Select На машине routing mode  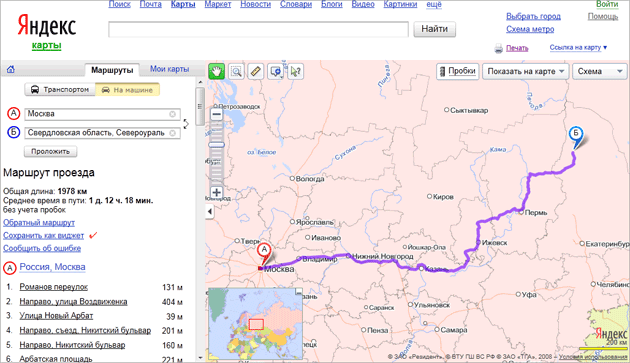pyautogui.click(x=127, y=89)
